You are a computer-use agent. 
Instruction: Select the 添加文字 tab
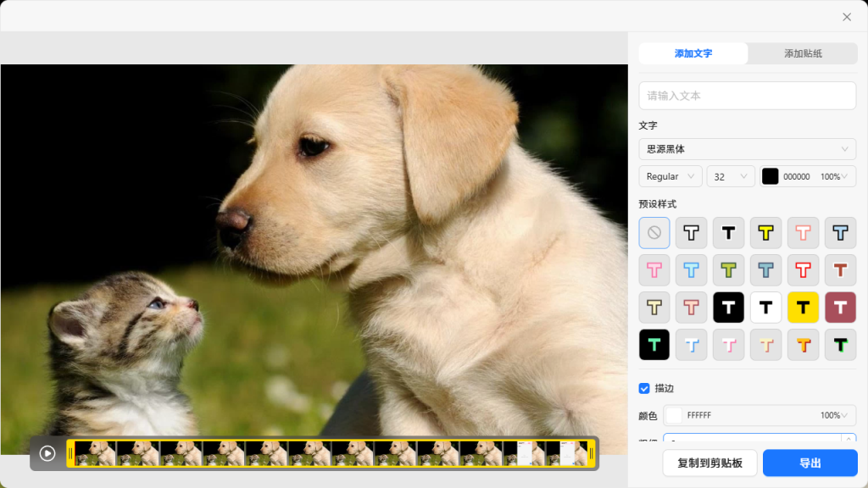pyautogui.click(x=693, y=53)
